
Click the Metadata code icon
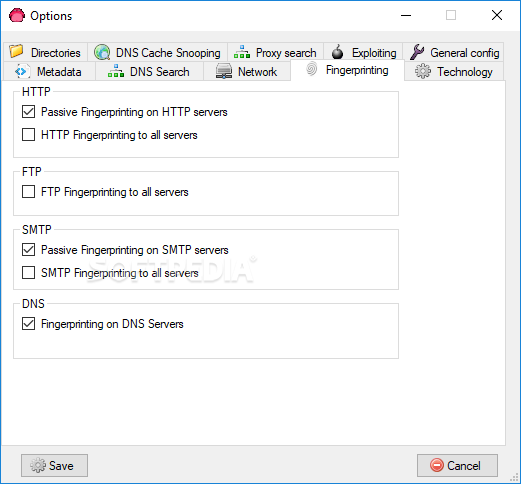click(22, 72)
